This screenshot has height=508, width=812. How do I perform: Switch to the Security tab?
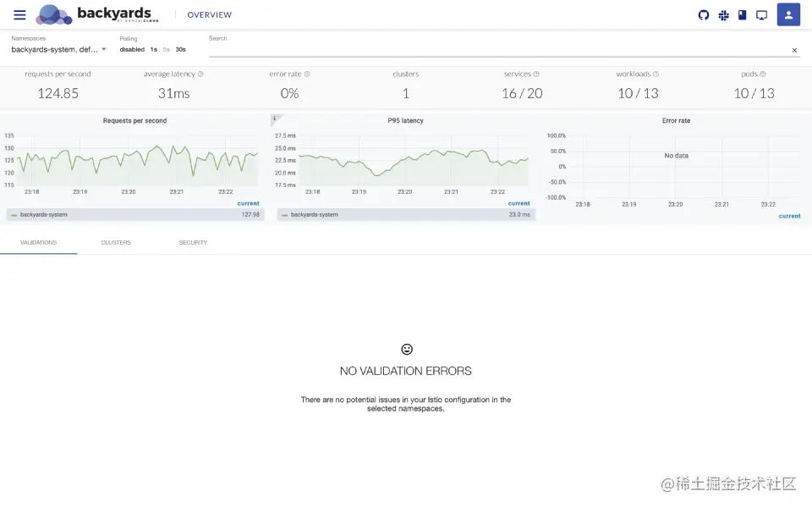(193, 243)
